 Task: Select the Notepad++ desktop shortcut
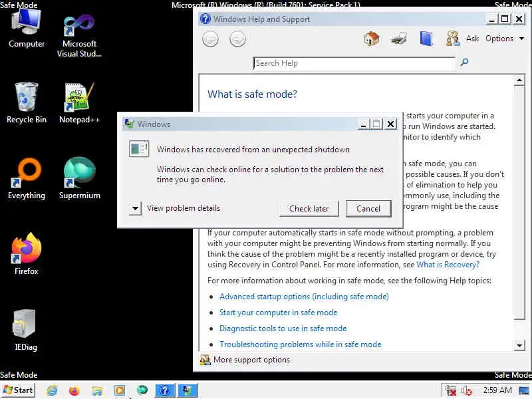click(x=79, y=103)
